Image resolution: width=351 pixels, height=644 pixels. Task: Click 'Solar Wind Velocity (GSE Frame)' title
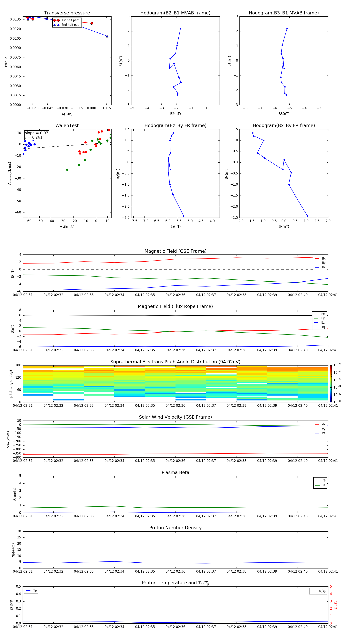[175, 417]
